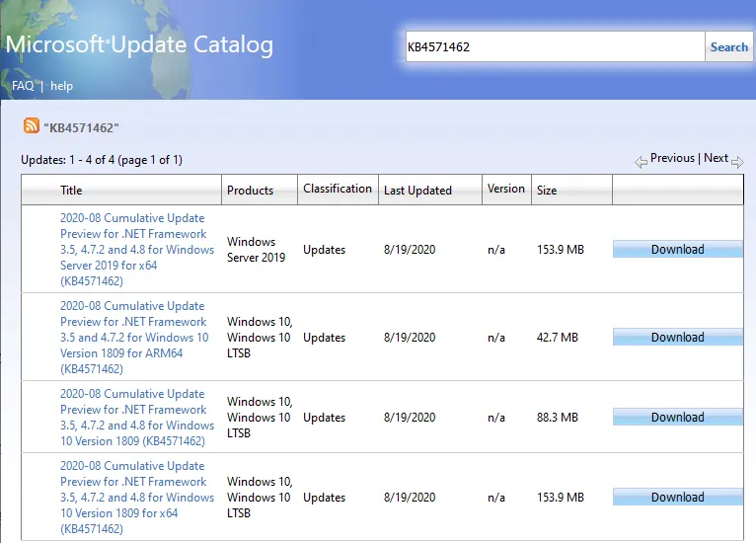Sort by Version column header
Screen dimensions: 756x543
point(505,189)
